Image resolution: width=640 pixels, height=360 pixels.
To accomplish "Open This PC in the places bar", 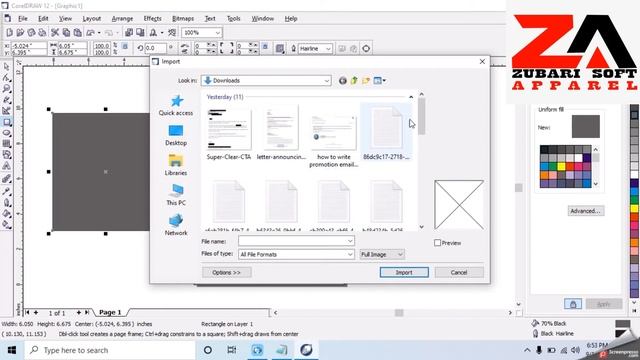I will [176, 195].
